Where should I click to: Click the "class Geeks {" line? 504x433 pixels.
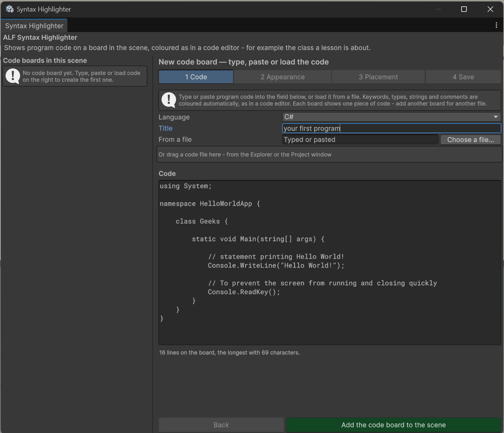coord(202,221)
